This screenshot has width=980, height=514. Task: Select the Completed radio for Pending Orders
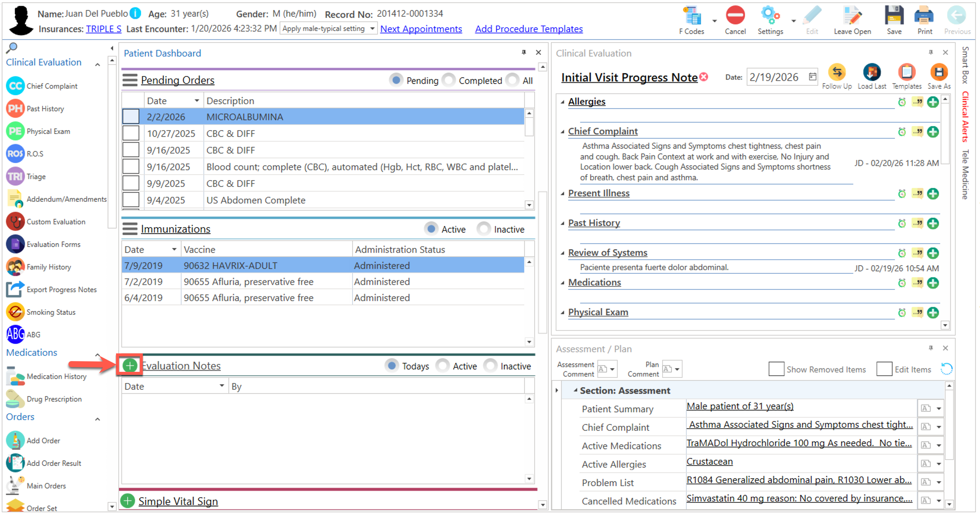coord(449,80)
